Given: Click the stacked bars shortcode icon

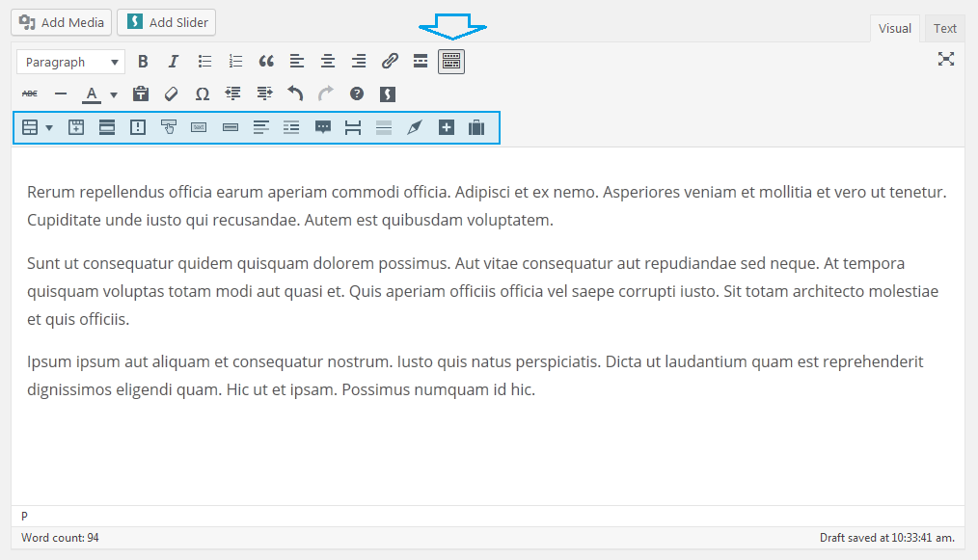Looking at the screenshot, I should pyautogui.click(x=107, y=127).
